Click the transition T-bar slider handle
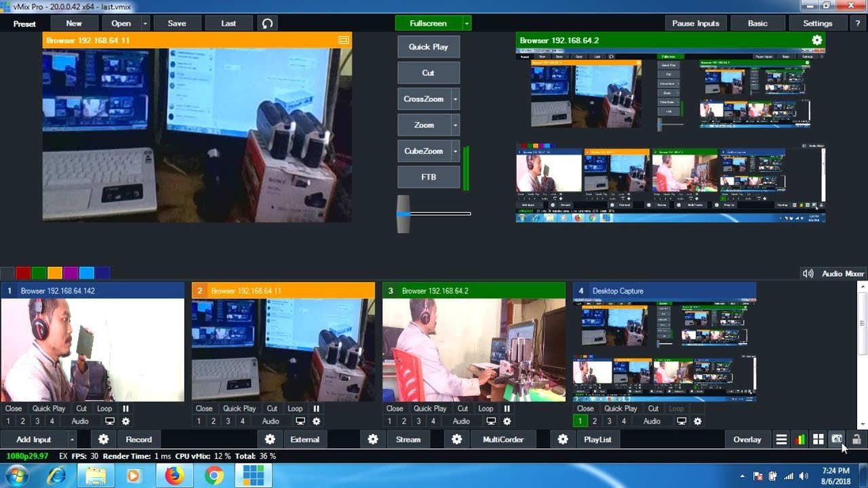The width and height of the screenshot is (868, 488). click(x=403, y=213)
